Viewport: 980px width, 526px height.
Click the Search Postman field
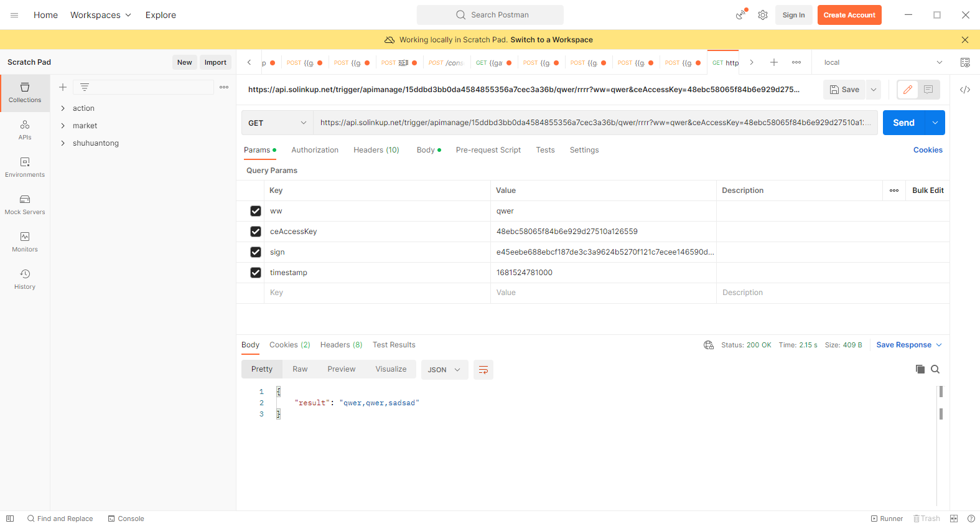click(490, 15)
